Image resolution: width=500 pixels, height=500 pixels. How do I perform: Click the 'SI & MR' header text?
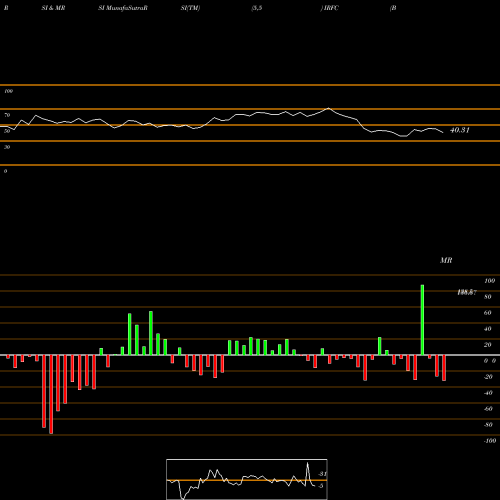[x=53, y=8]
